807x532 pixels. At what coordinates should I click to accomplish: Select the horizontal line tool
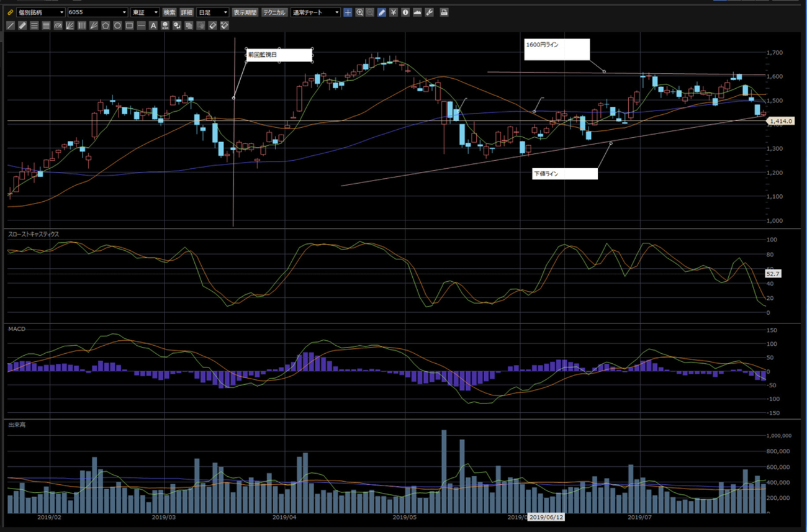coord(142,25)
